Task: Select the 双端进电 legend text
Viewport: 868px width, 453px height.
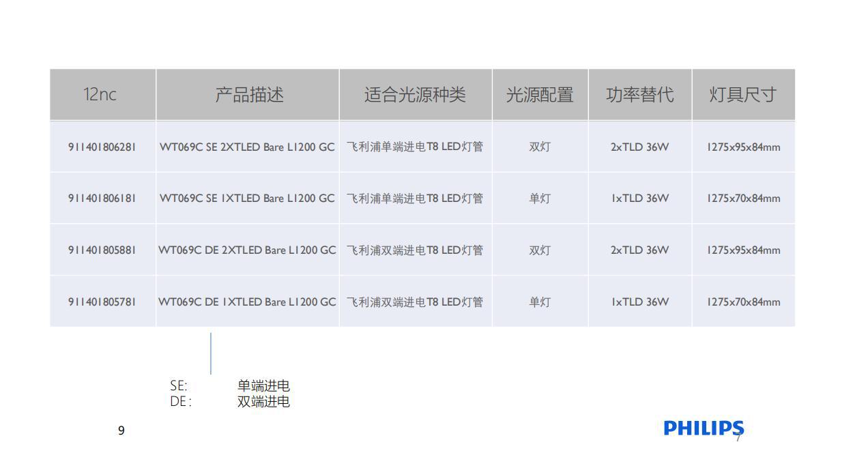Action: coord(263,402)
